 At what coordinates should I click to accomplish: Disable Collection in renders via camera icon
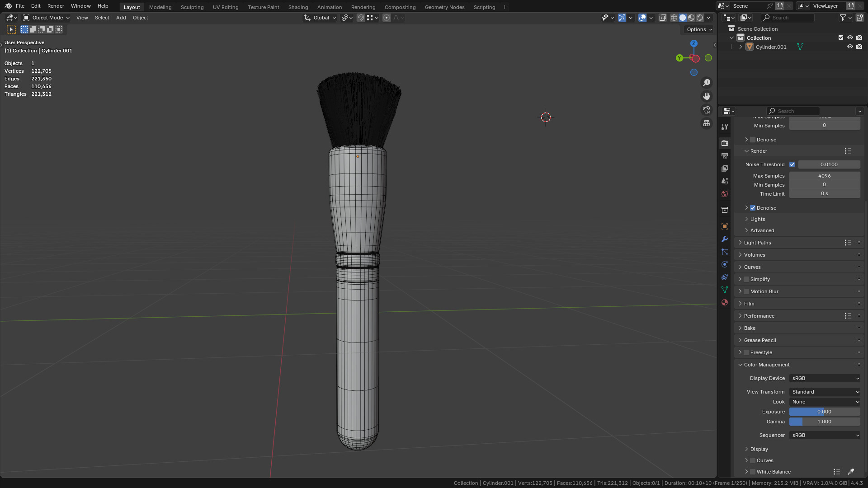click(x=859, y=38)
